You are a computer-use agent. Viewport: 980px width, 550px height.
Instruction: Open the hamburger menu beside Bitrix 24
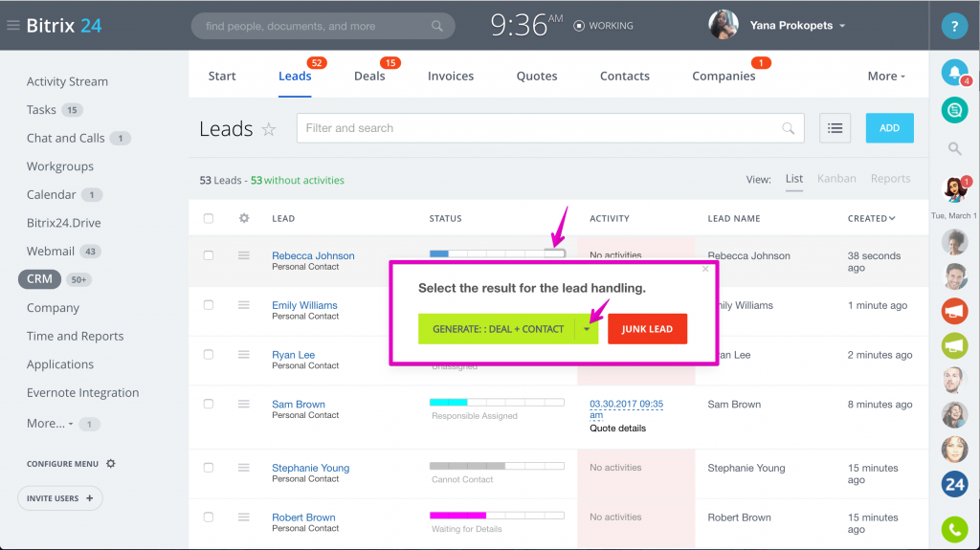[13, 26]
